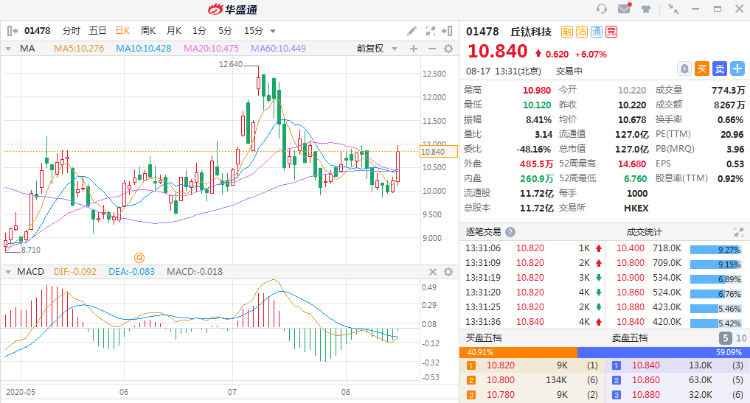Open customer service headset icon
Screen dimensions: 750x403
(601, 9)
